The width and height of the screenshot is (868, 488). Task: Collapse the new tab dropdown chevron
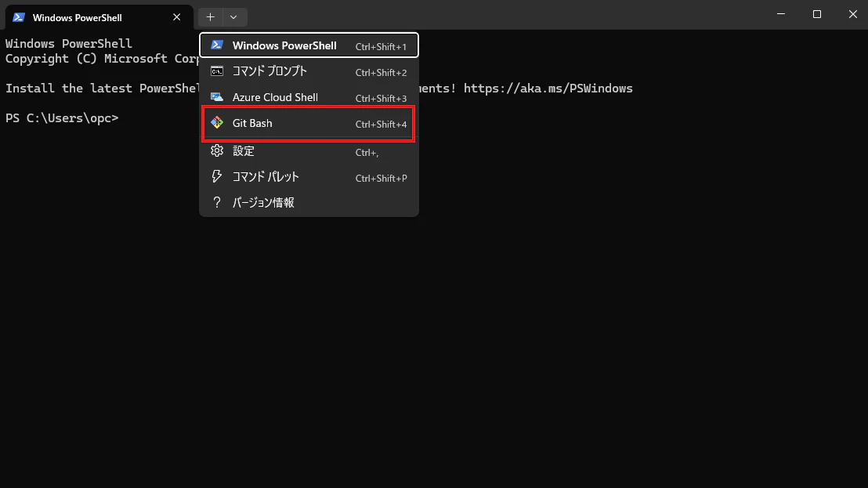233,17
